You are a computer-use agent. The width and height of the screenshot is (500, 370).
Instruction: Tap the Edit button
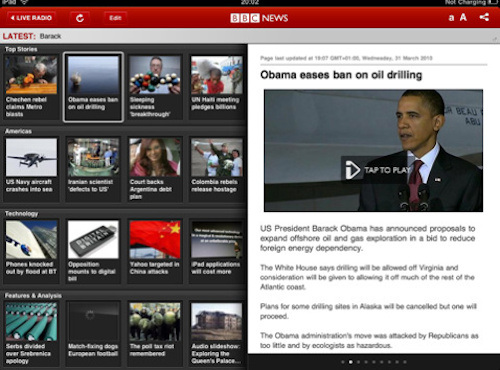tap(115, 18)
